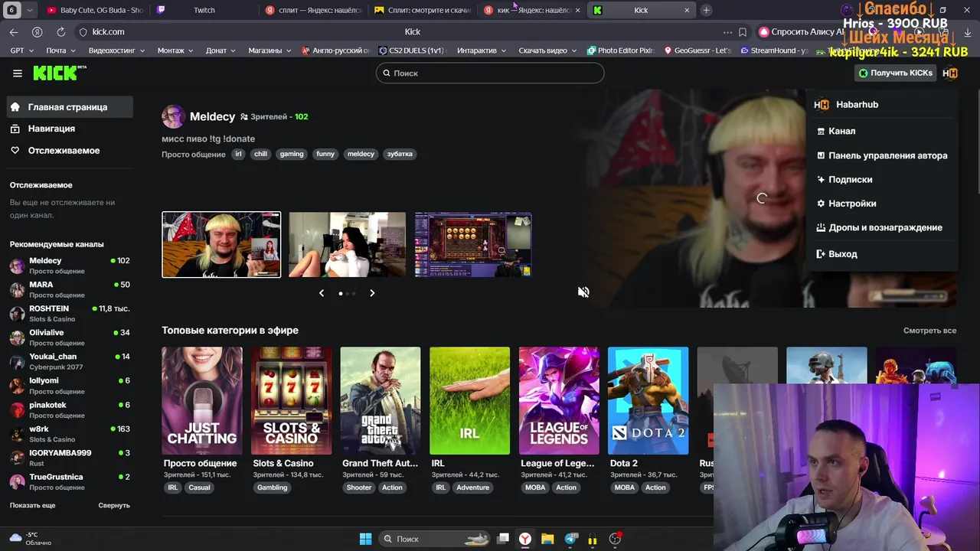Image resolution: width=980 pixels, height=551 pixels.
Task: Open Панель управления автора menu item
Action: [x=882, y=155]
